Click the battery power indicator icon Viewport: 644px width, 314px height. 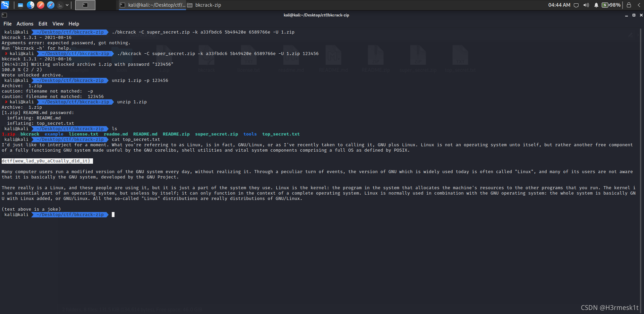coord(611,5)
